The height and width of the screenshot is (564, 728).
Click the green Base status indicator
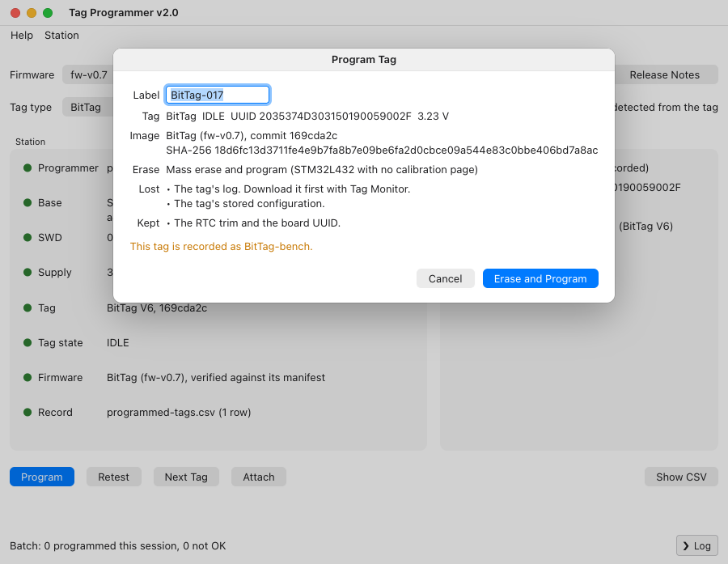click(28, 202)
